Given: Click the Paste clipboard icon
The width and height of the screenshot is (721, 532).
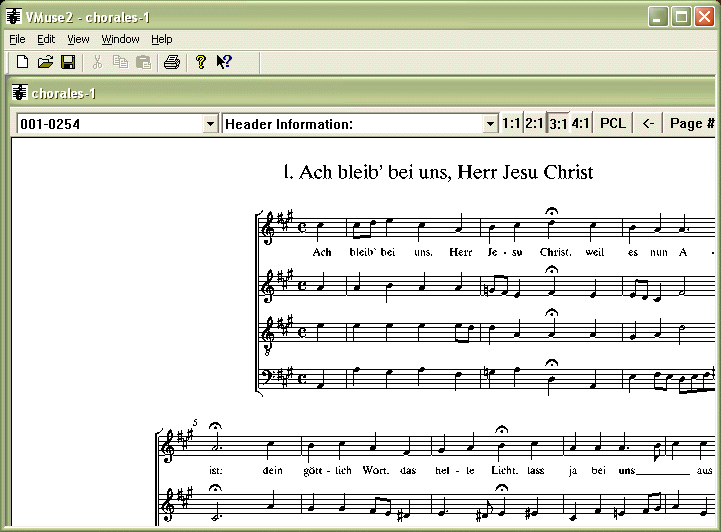Looking at the screenshot, I should [144, 62].
